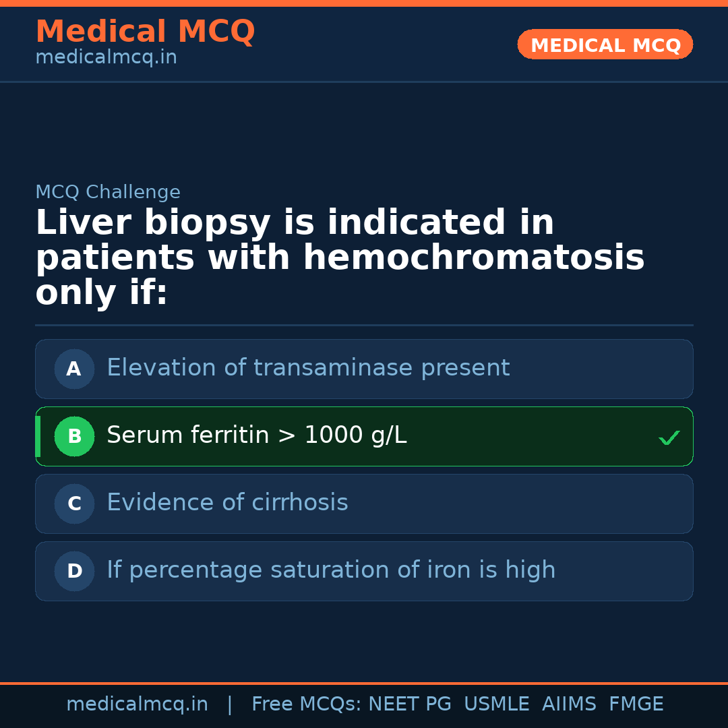Viewport: 728px width, 728px height.
Task: Click the divider line under the question
Action: pos(364,325)
